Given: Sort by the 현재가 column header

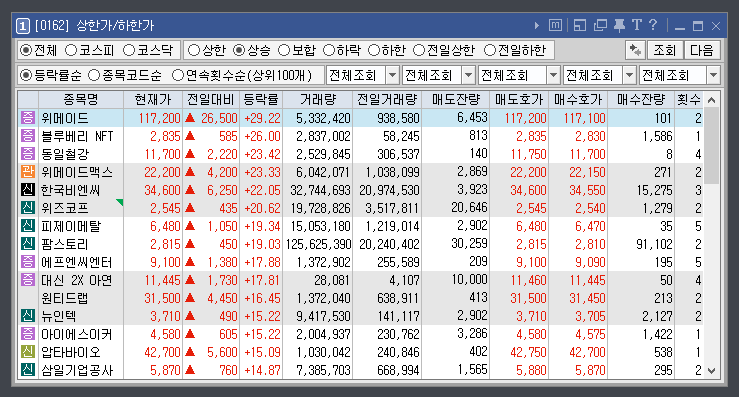Looking at the screenshot, I should (x=153, y=99).
